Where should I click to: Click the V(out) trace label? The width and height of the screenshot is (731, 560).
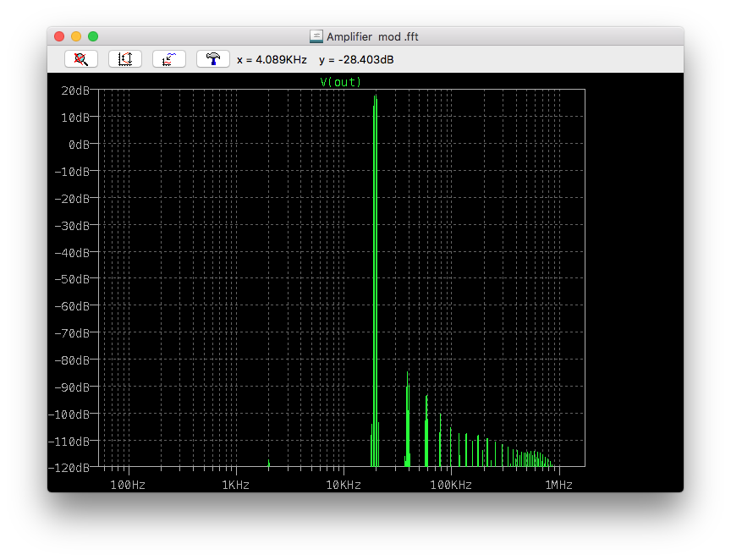click(340, 82)
